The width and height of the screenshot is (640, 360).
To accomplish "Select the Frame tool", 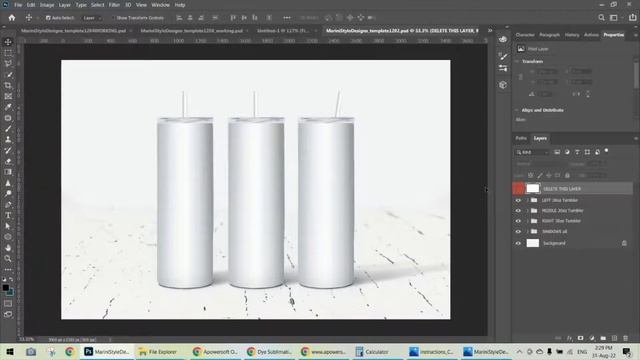I will (x=8, y=96).
